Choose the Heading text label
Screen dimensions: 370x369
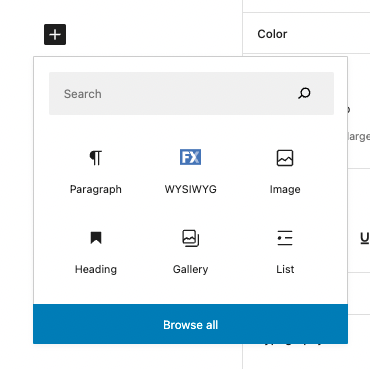point(96,269)
